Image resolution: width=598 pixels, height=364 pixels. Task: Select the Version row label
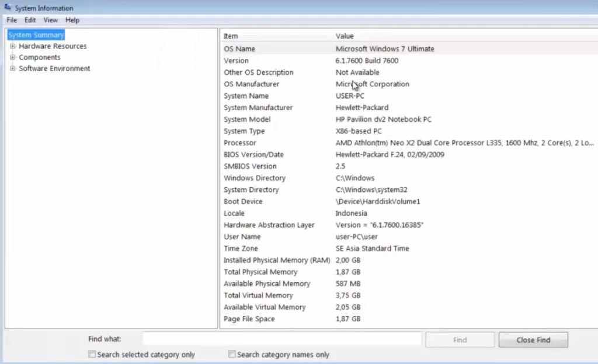tap(236, 61)
